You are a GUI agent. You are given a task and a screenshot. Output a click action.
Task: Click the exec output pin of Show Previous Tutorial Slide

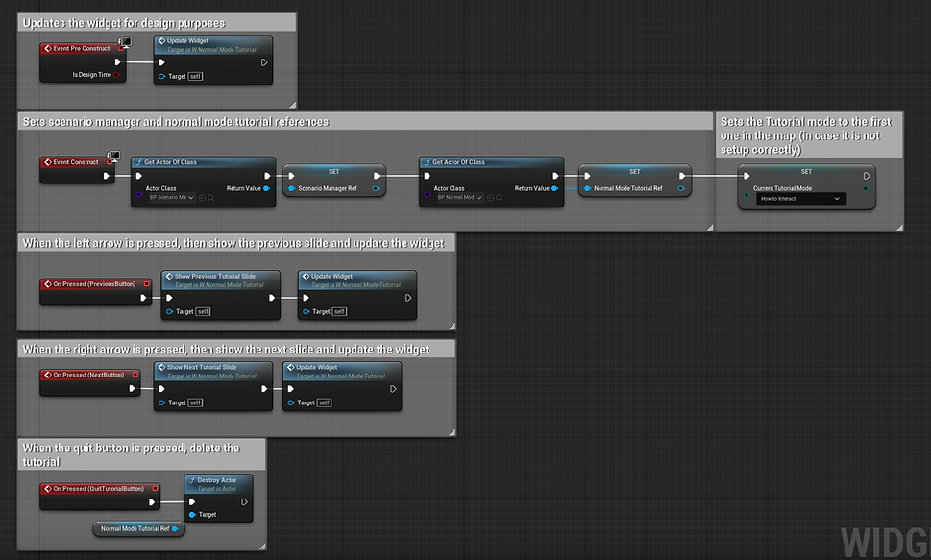point(272,298)
